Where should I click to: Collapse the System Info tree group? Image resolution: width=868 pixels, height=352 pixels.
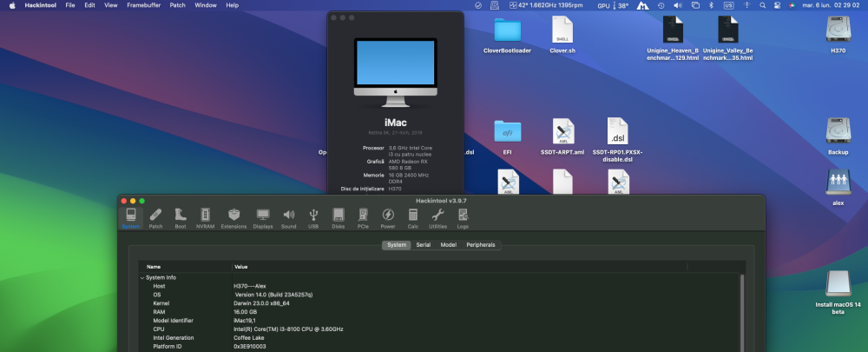pos(142,278)
